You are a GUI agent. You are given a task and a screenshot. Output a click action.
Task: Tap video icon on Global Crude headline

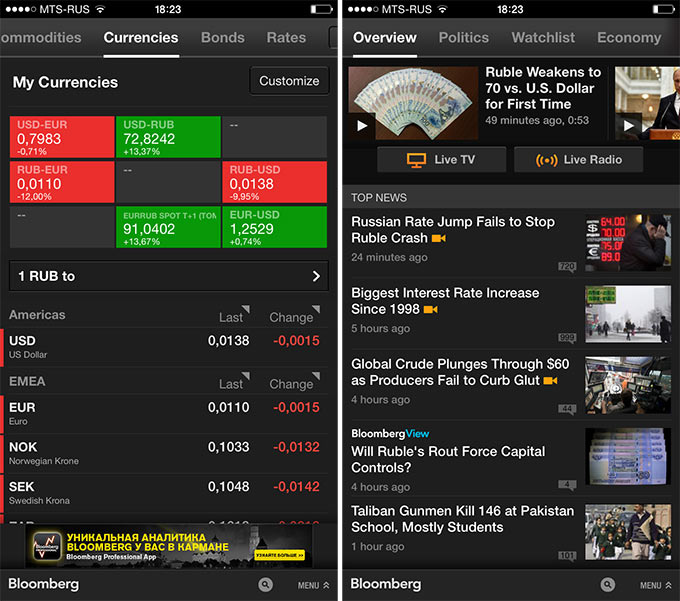pyautogui.click(x=550, y=380)
